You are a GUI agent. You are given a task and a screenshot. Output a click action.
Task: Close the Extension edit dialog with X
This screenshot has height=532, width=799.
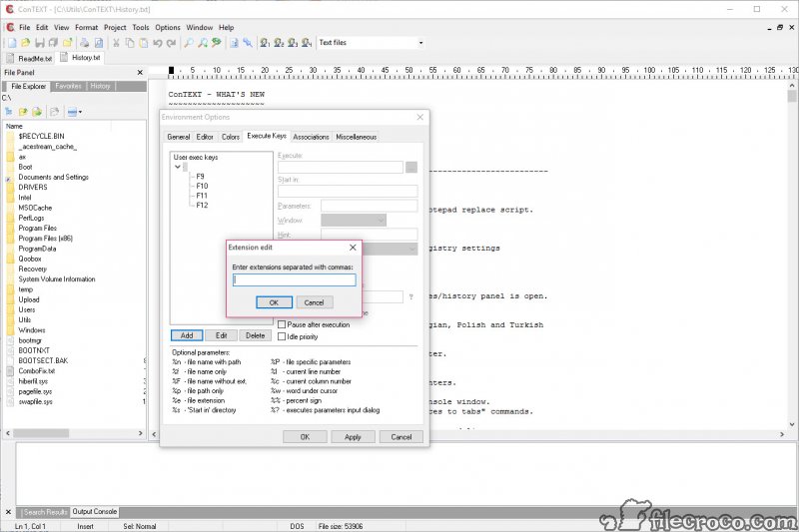click(x=353, y=248)
